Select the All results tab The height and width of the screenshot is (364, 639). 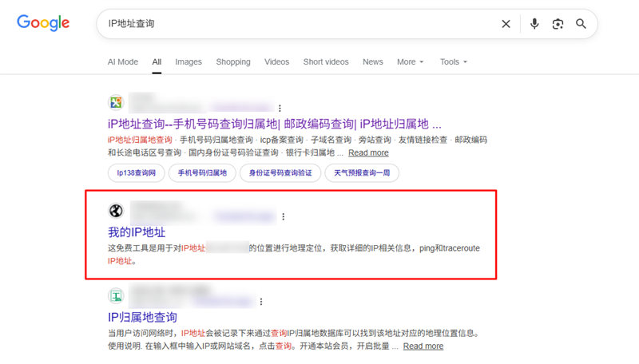click(157, 62)
